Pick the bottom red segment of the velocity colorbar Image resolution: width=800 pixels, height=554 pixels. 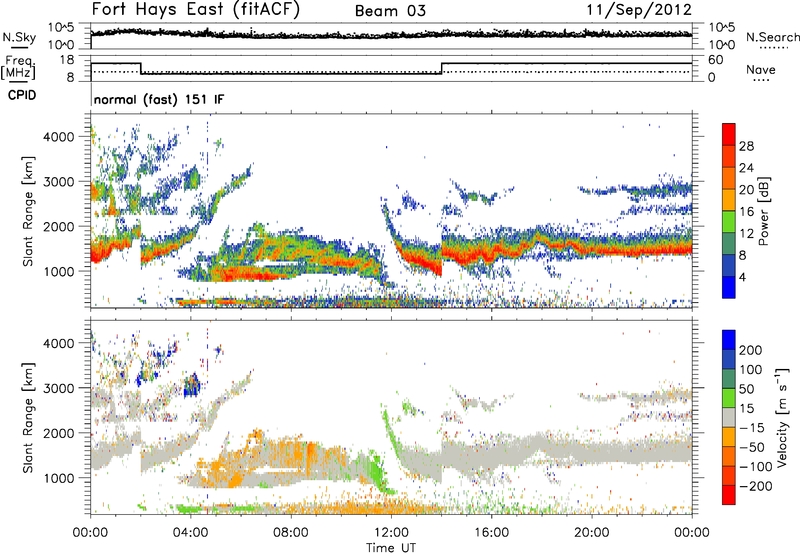[729, 495]
